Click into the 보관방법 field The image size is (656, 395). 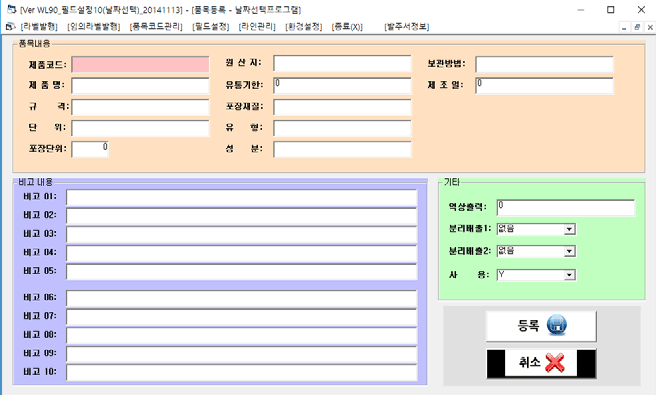click(545, 64)
